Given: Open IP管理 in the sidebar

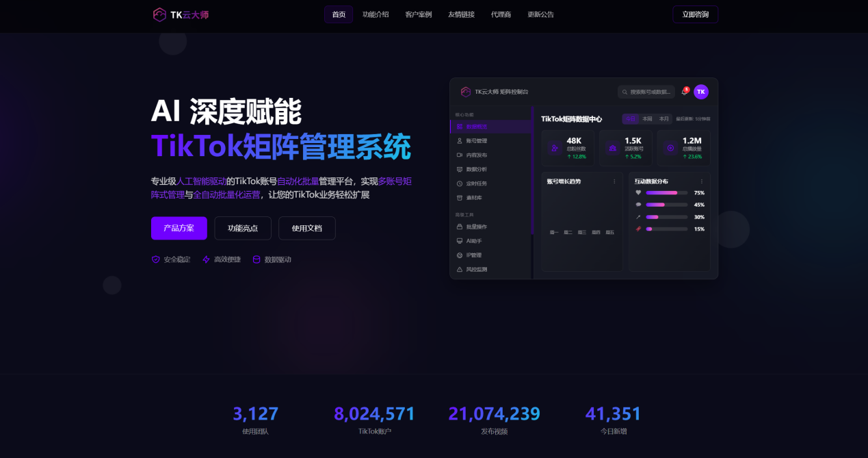Looking at the screenshot, I should click(x=474, y=255).
